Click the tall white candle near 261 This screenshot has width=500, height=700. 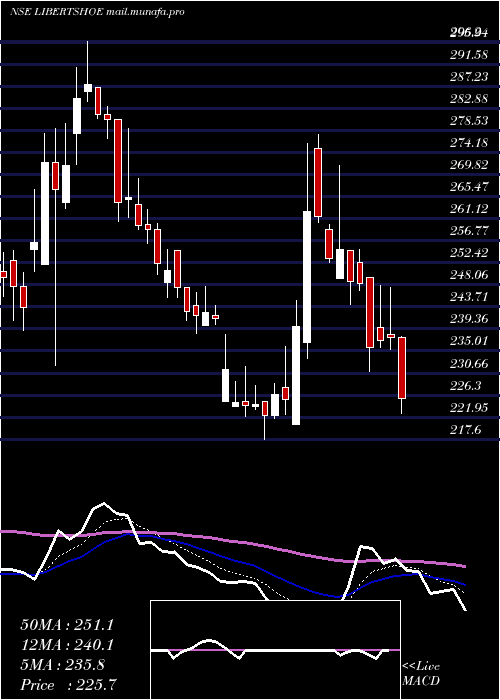coord(307,277)
